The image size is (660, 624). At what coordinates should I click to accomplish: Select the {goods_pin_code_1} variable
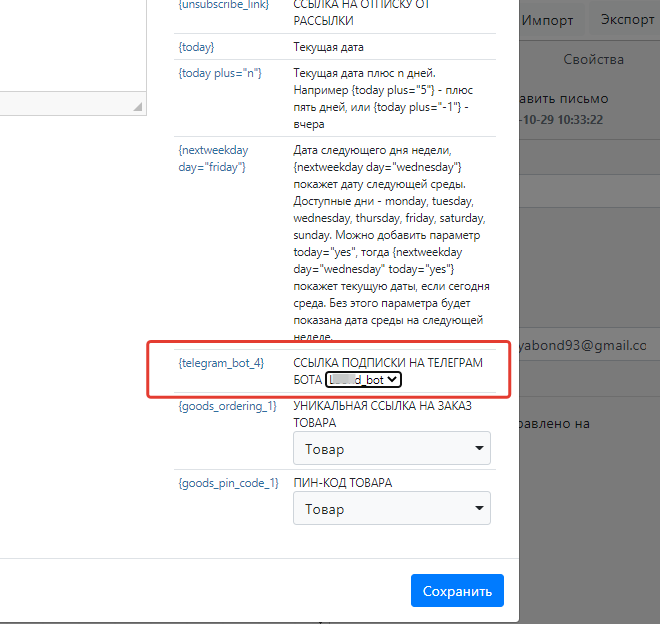tap(226, 483)
